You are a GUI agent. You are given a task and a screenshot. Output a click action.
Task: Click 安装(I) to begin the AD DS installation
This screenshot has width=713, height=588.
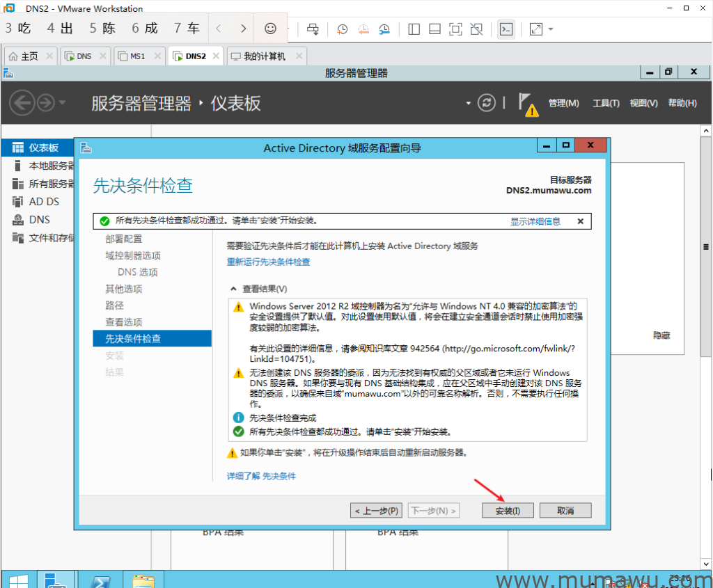[508, 510]
